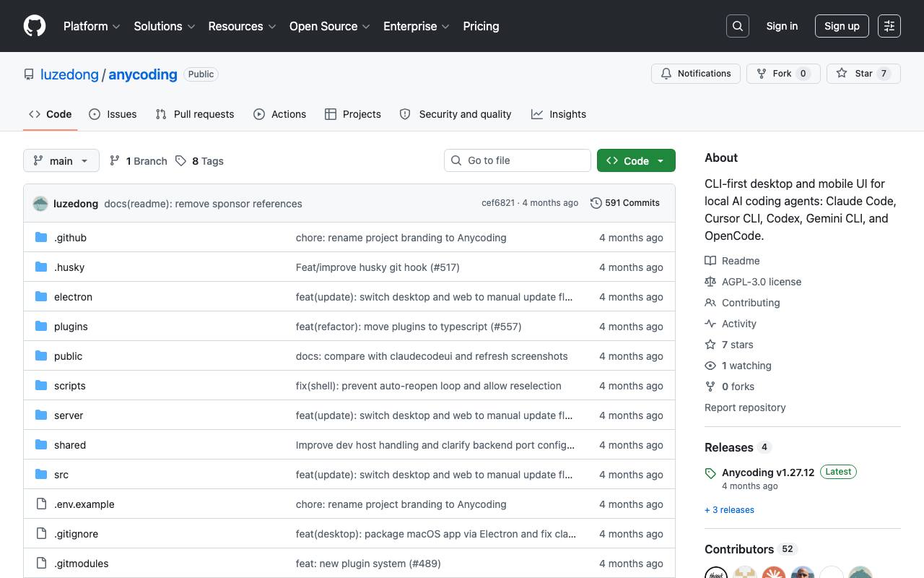Expand the Enterprise menu
Image resolution: width=924 pixels, height=578 pixels.
tap(417, 26)
